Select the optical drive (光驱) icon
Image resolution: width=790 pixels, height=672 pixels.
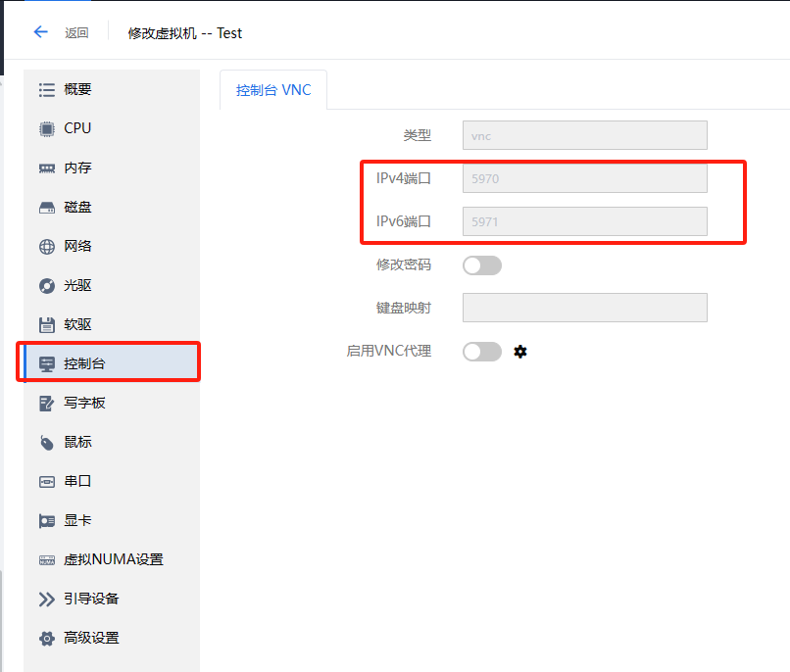click(x=46, y=285)
